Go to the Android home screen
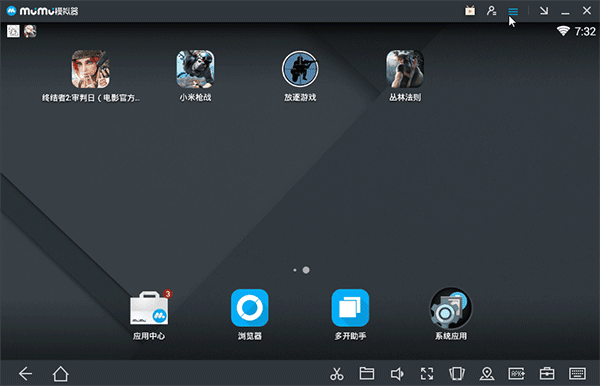The image size is (600, 386). tap(60, 374)
